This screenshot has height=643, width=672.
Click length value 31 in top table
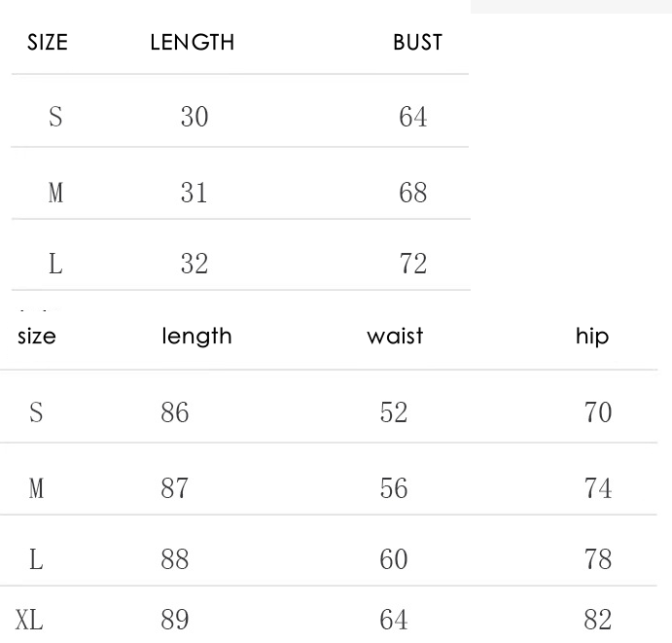point(195,193)
